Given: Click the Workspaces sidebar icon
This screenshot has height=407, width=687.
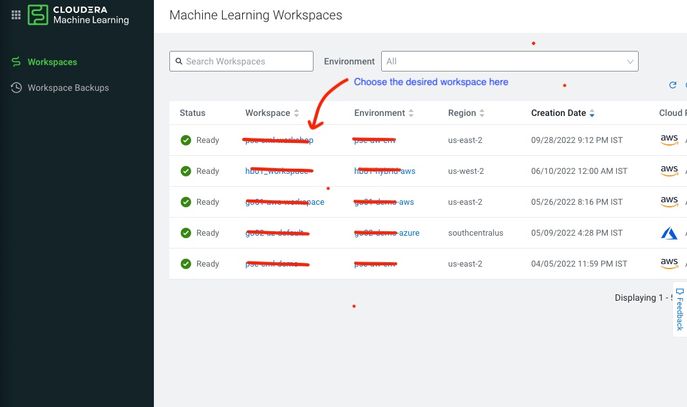Looking at the screenshot, I should 16,62.
